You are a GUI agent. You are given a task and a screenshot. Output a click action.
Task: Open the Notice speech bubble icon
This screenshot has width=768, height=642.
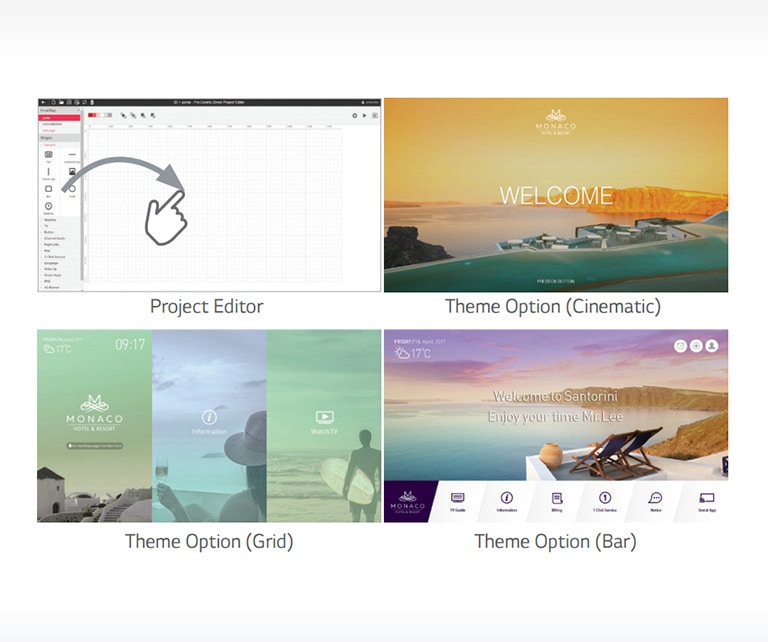coord(656,500)
